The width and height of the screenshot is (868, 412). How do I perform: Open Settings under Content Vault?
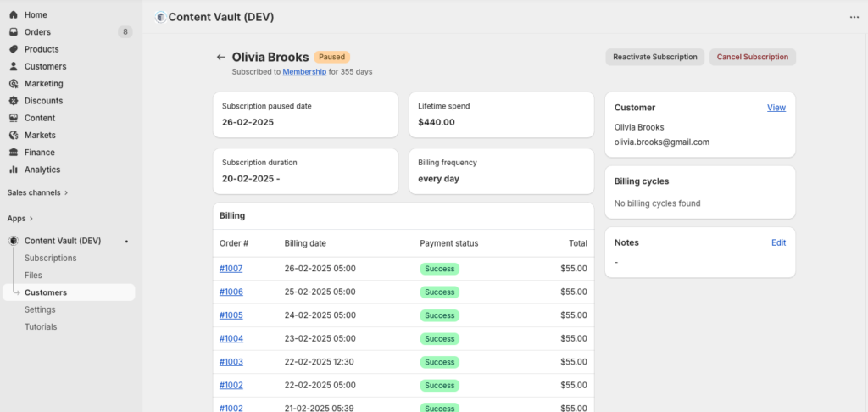(40, 309)
